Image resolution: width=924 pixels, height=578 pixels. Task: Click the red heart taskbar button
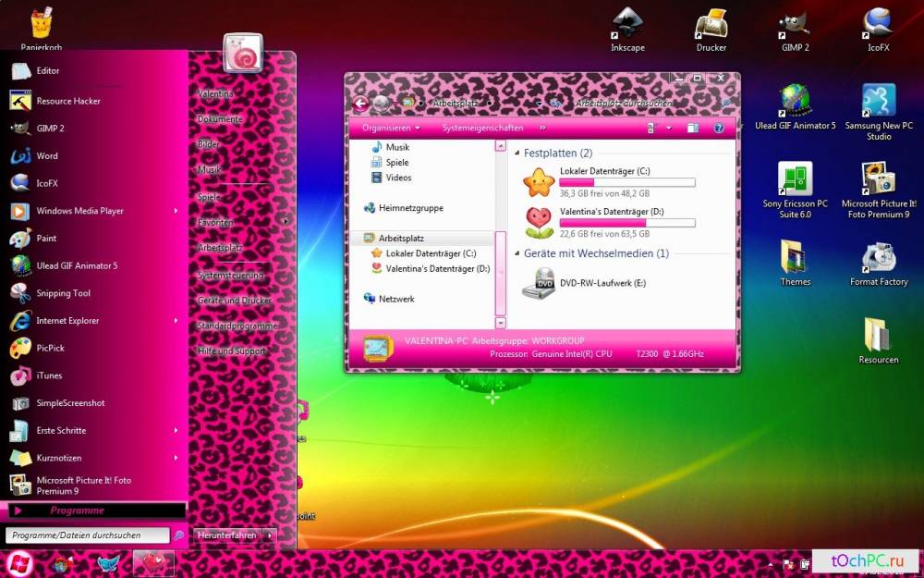tap(153, 563)
